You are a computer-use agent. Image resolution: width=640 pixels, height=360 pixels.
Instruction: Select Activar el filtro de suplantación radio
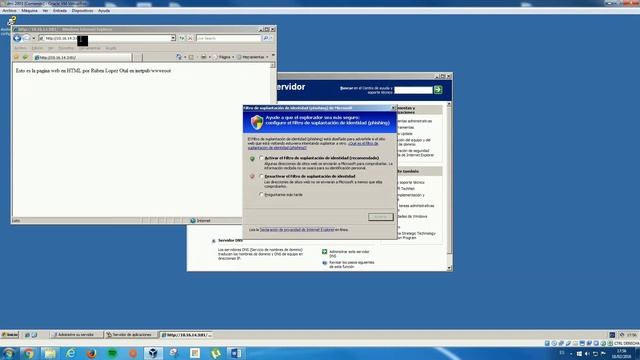click(261, 158)
